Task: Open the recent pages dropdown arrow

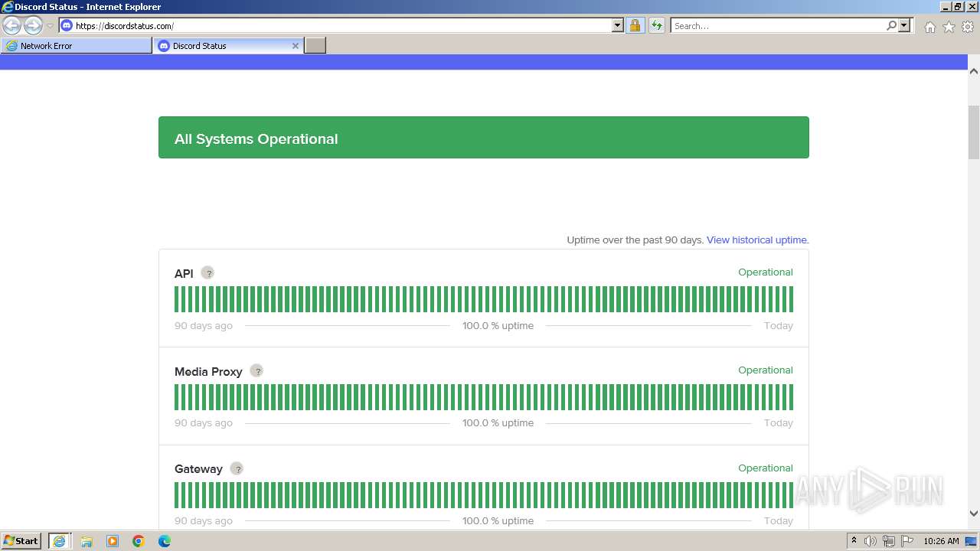Action: 50,25
